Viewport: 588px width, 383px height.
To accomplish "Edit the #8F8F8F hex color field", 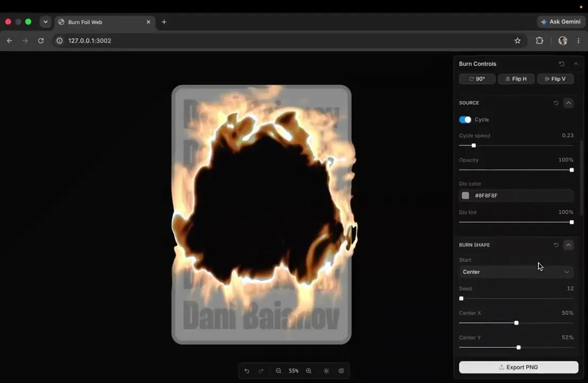I will tap(516, 195).
